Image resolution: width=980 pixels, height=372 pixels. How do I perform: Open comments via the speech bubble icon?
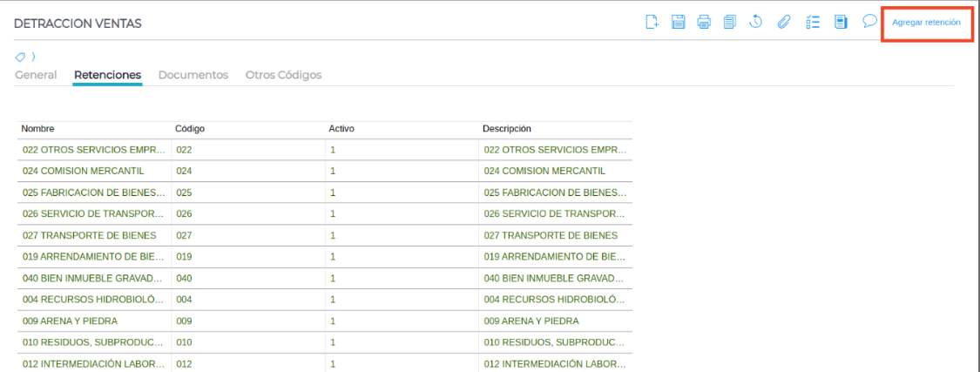[x=868, y=21]
